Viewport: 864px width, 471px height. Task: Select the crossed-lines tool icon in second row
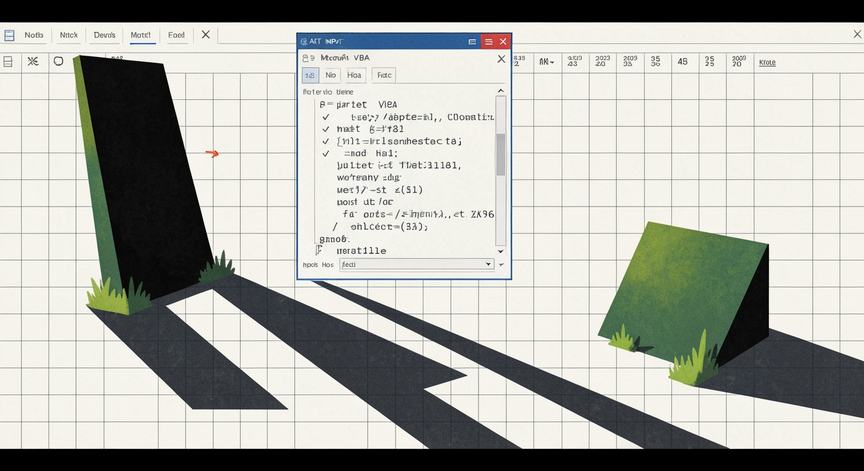pos(33,61)
